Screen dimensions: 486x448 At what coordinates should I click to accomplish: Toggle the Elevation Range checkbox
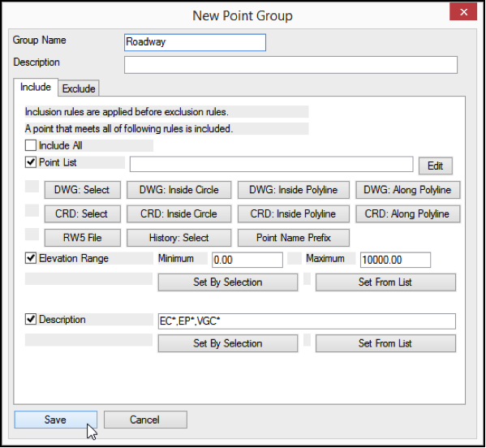click(x=31, y=258)
